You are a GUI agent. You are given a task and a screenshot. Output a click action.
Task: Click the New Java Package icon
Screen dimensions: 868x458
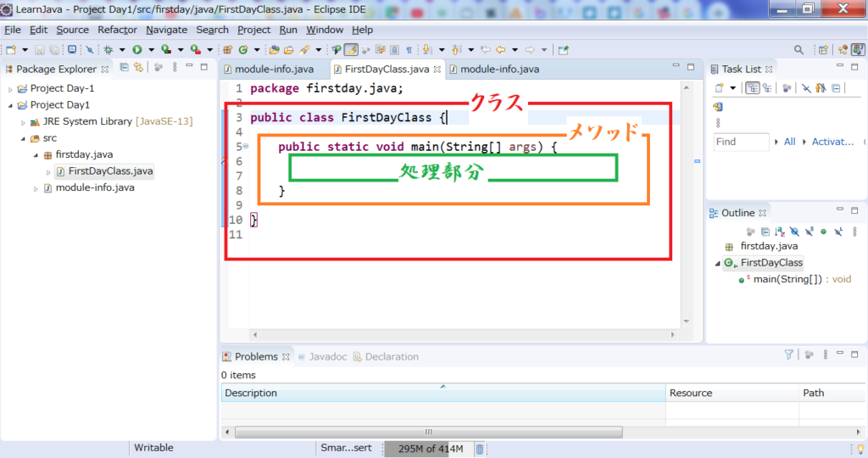(x=227, y=50)
